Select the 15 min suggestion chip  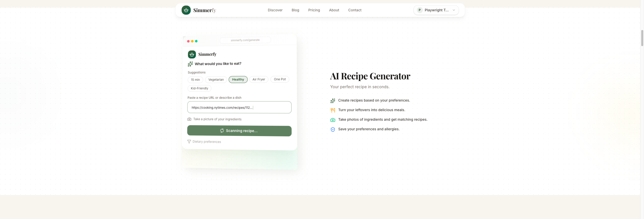(x=195, y=80)
